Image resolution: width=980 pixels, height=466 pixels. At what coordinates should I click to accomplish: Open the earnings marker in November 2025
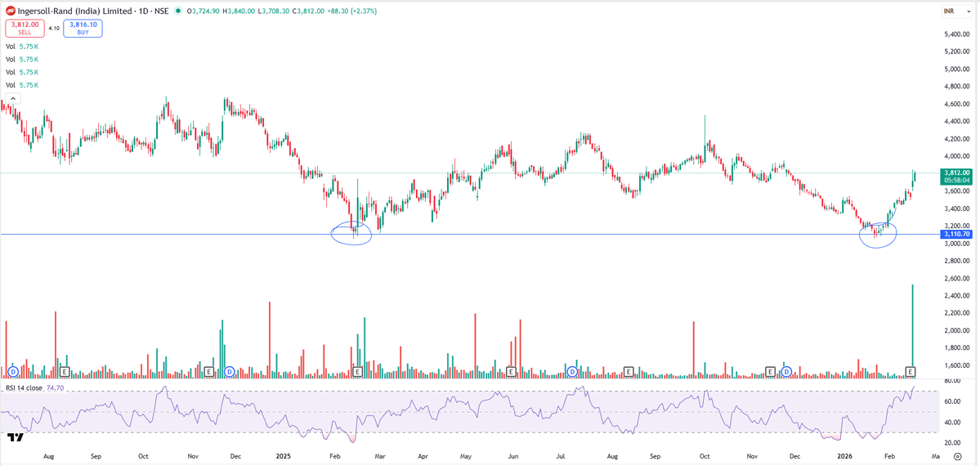coord(771,371)
